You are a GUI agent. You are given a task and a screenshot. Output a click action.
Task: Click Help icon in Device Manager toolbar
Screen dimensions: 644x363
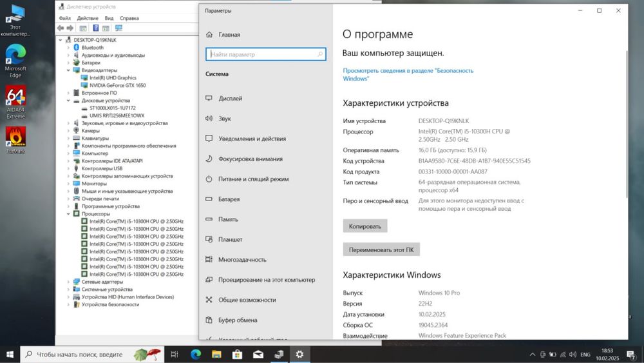tap(96, 28)
